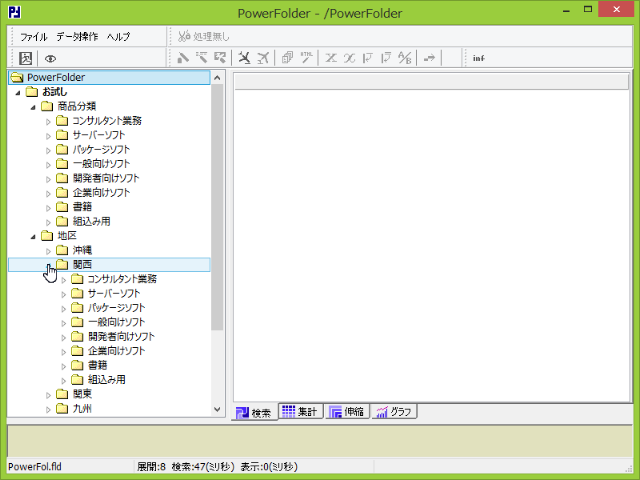Click the plain pencil edit icon

coord(182,58)
